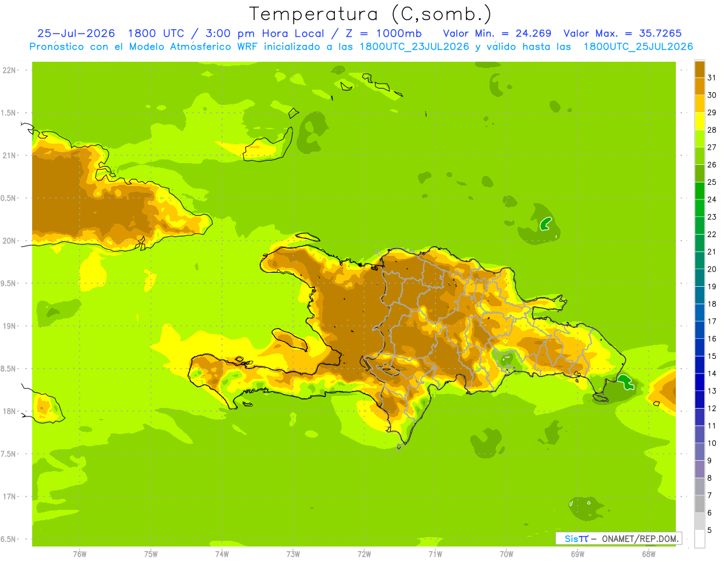Click the '73W' longitude axis label

click(293, 554)
